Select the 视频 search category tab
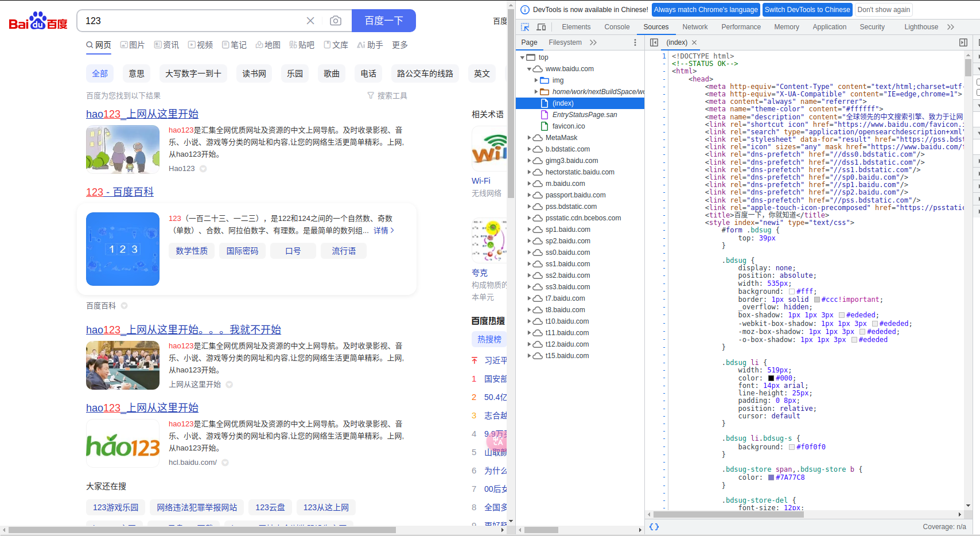This screenshot has height=536, width=980. click(x=200, y=45)
